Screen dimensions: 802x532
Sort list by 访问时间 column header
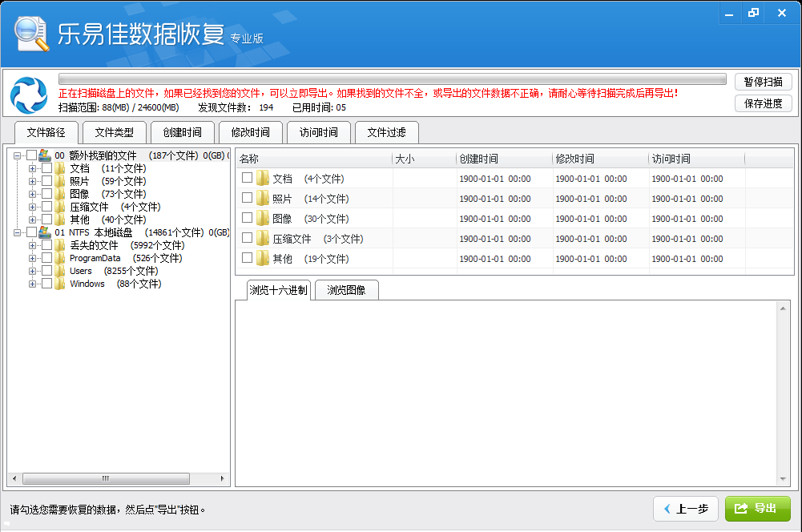[696, 159]
